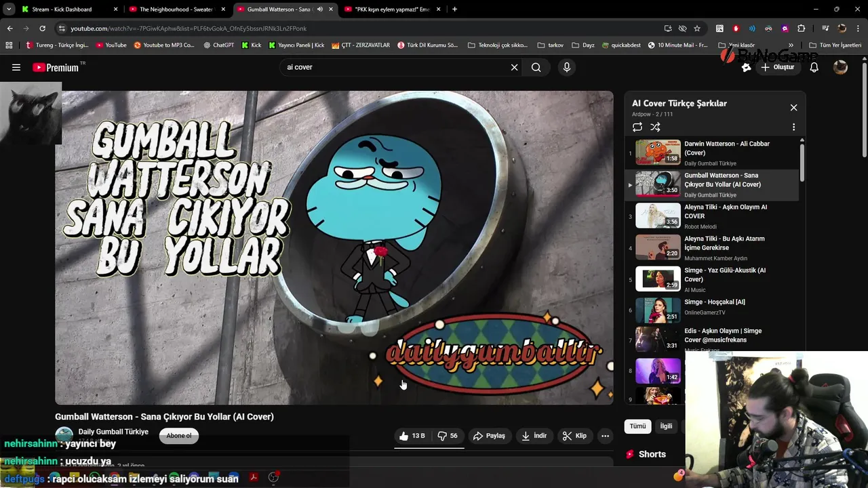868x488 pixels.
Task: Open the YouTube bookmark
Action: tap(111, 45)
